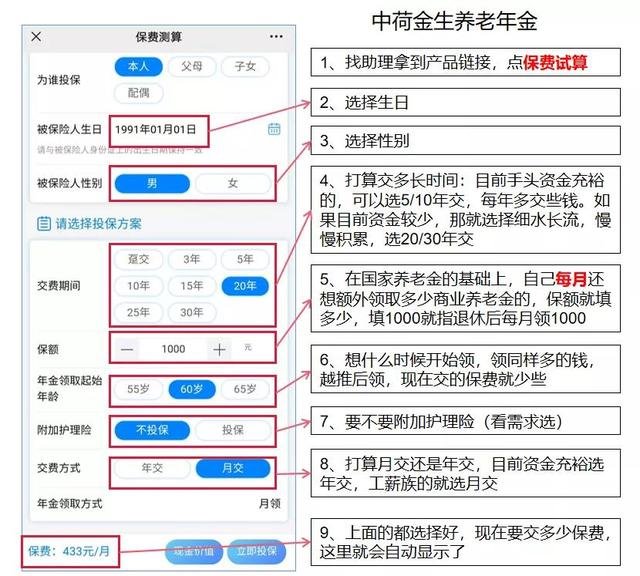640x576 pixels.
Task: Click the 保费测算 page title
Action: click(158, 37)
